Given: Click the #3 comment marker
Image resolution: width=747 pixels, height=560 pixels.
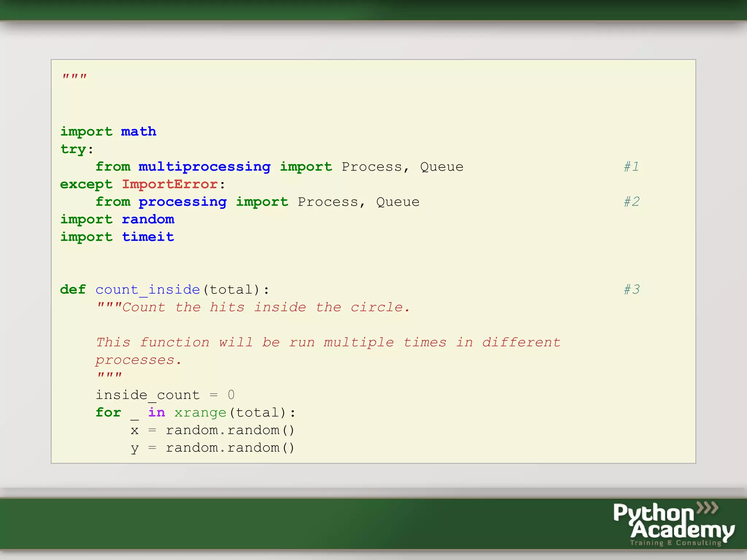Looking at the screenshot, I should 631,289.
